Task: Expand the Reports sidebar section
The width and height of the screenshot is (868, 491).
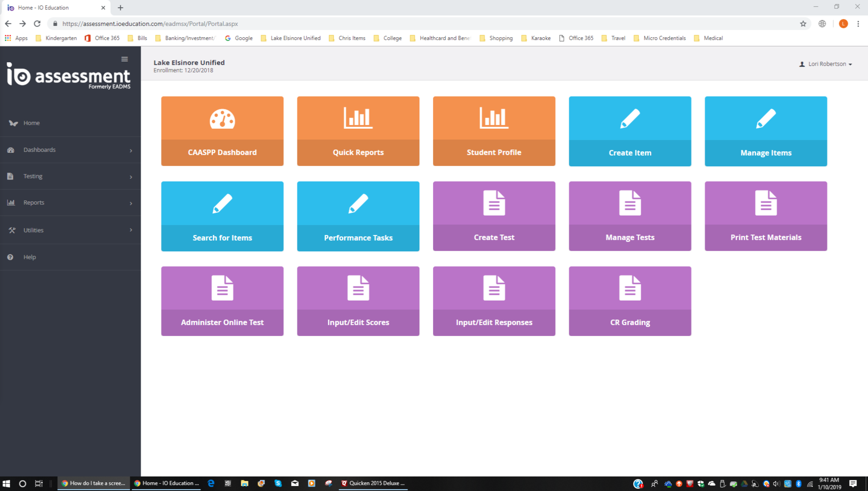Action: tap(70, 203)
